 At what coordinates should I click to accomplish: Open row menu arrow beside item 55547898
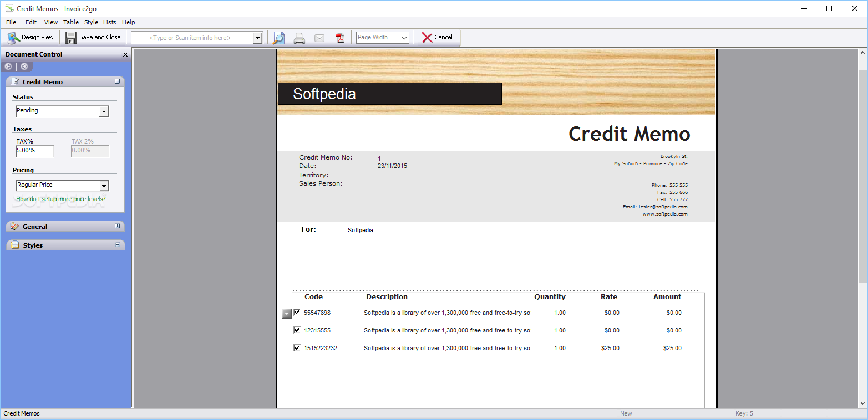pos(286,314)
